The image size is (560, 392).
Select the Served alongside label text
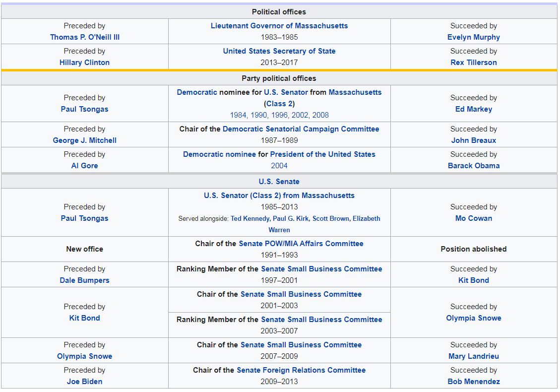tap(203, 219)
